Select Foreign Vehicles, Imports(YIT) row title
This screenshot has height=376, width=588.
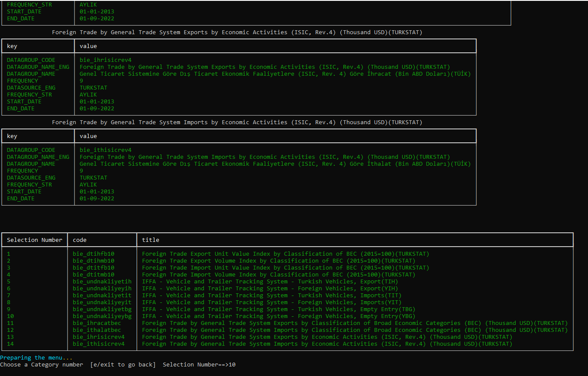point(271,302)
